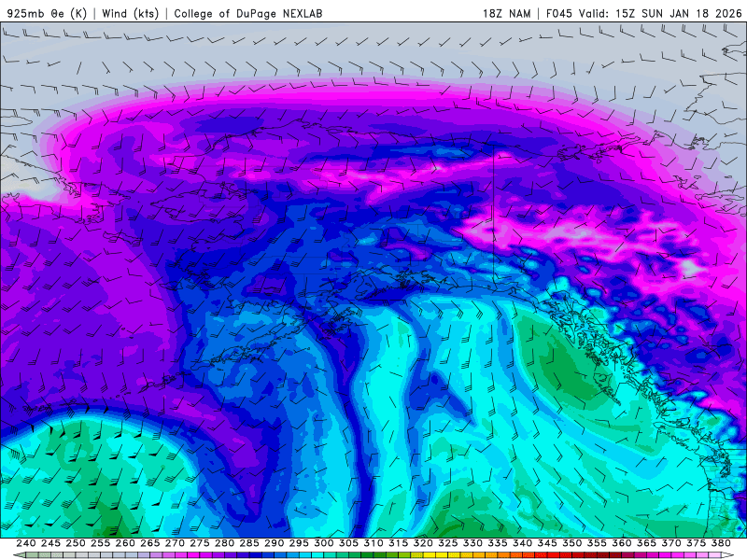Screen dimensions: 747x560
Task: Click the 'Valid: 15Z SUN JAN 18 2026' text
Action: click(660, 13)
